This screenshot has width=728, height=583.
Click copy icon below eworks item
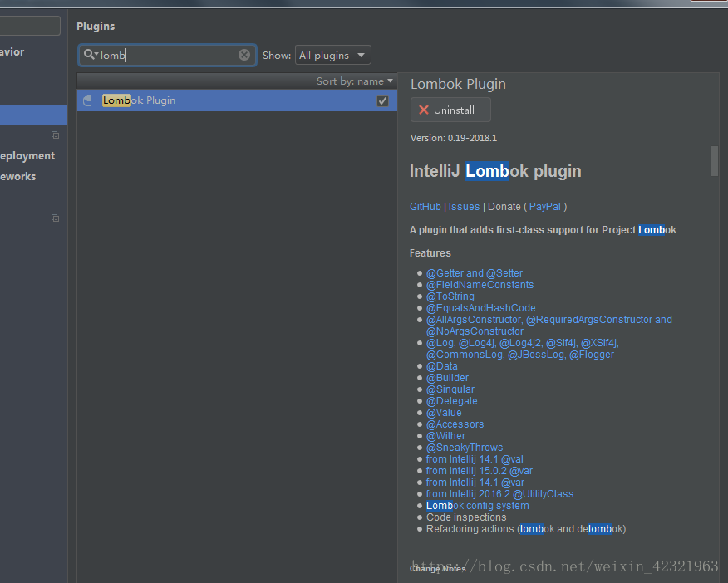55,218
